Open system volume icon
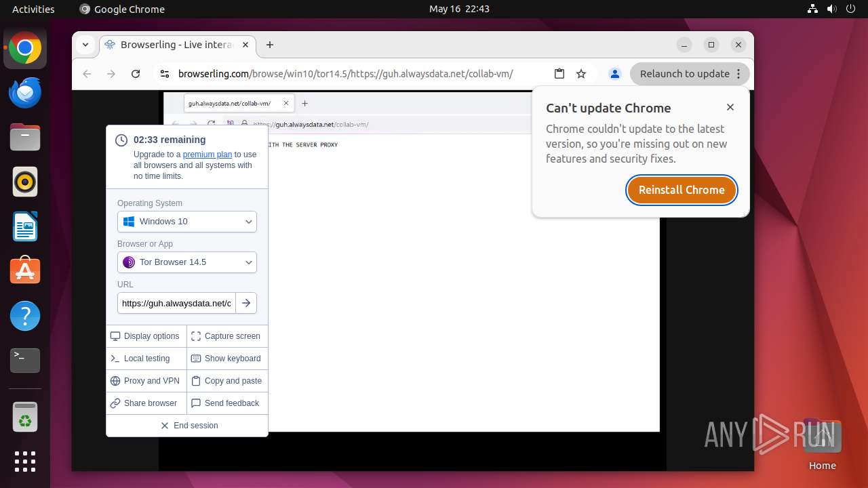This screenshot has height=488, width=868. [832, 9]
